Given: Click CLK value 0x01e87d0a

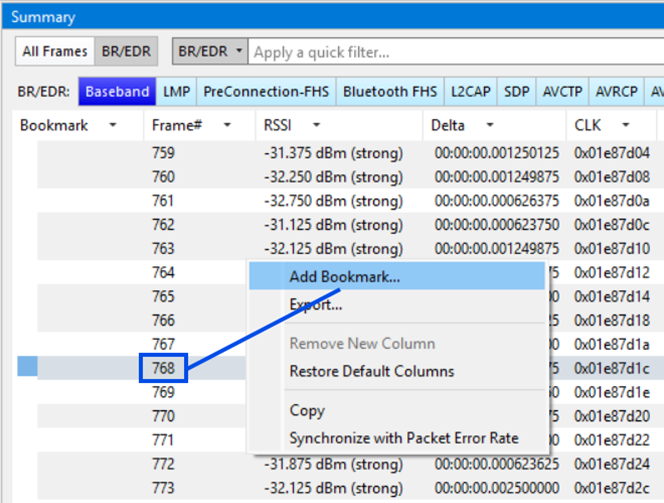Looking at the screenshot, I should [612, 201].
